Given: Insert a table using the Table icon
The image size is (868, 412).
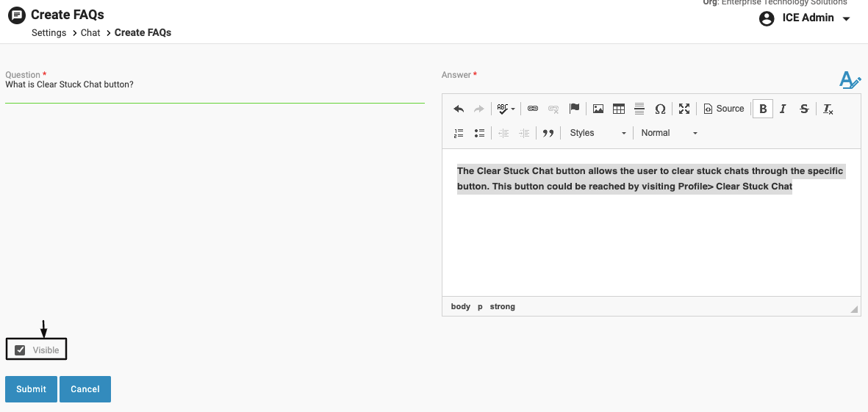Looking at the screenshot, I should 619,109.
